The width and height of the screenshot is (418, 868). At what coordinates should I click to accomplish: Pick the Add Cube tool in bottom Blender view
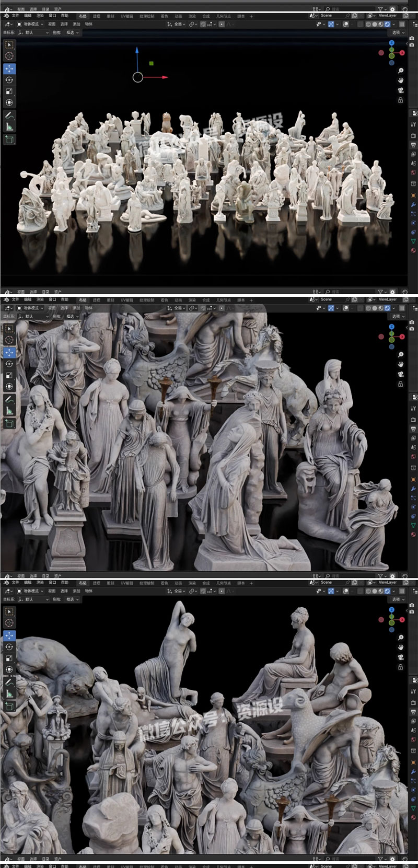point(9,706)
